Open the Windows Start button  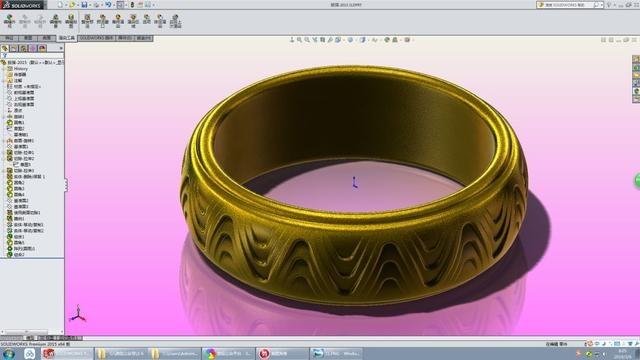click(9, 353)
